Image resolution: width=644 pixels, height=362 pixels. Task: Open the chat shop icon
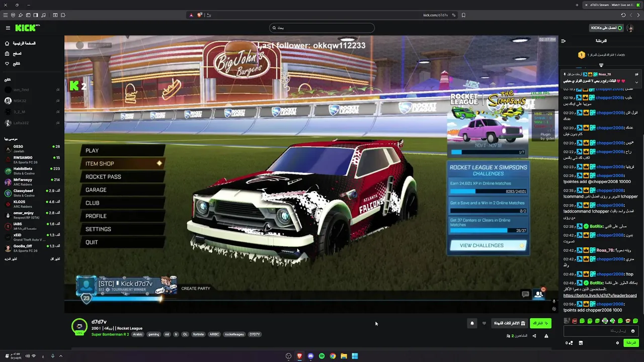point(581,343)
